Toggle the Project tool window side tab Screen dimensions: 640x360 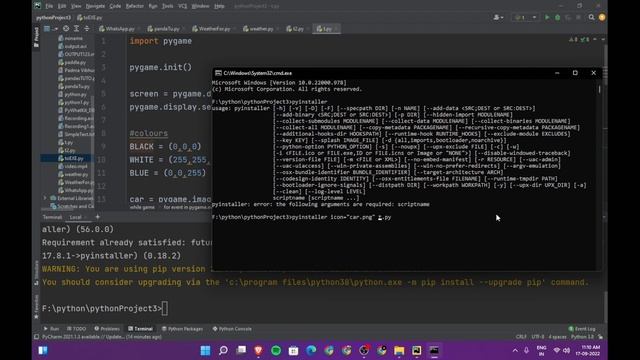(36, 37)
